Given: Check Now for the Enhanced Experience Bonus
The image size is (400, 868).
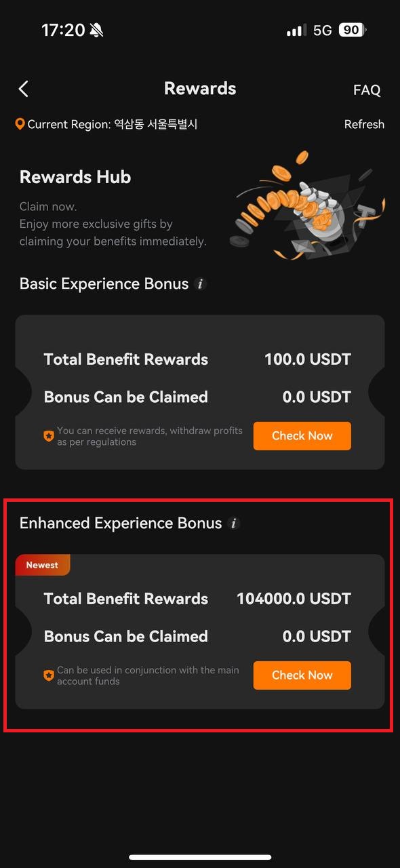Looking at the screenshot, I should coord(302,675).
